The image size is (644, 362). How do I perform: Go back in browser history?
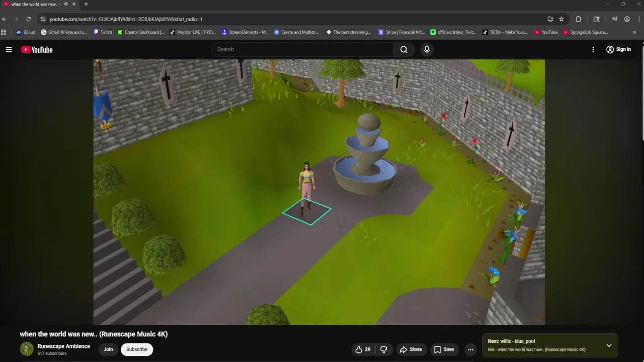click(5, 19)
